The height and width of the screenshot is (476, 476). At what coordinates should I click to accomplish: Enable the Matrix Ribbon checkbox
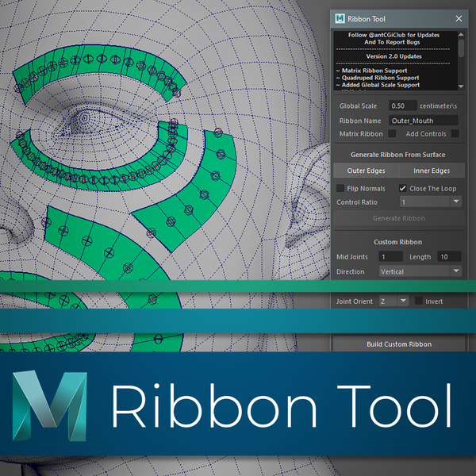tap(392, 133)
